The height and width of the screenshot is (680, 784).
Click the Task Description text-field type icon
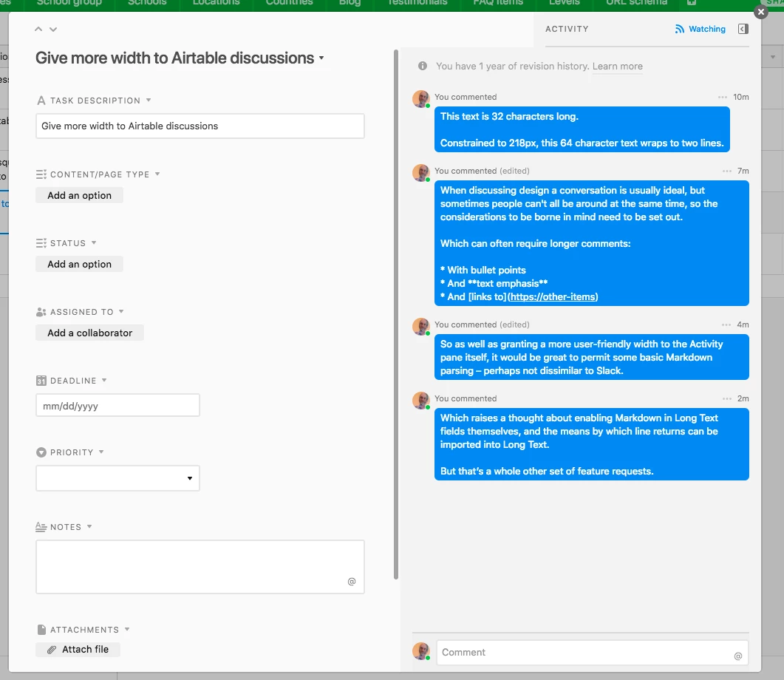(41, 101)
